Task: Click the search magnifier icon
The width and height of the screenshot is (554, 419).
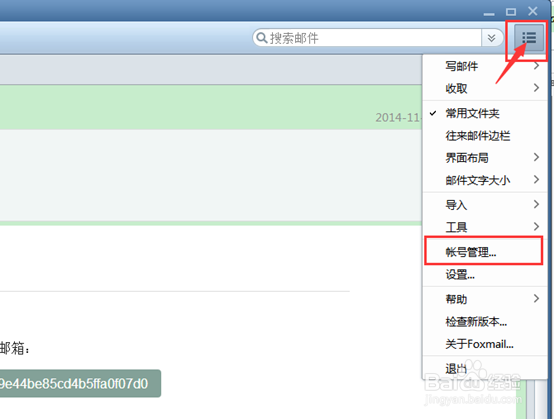Action: (261, 37)
